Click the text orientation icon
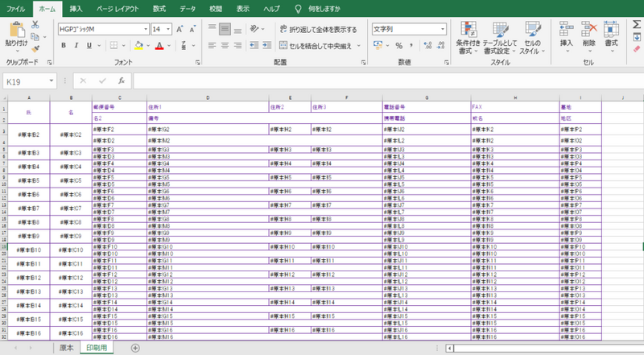 (254, 29)
